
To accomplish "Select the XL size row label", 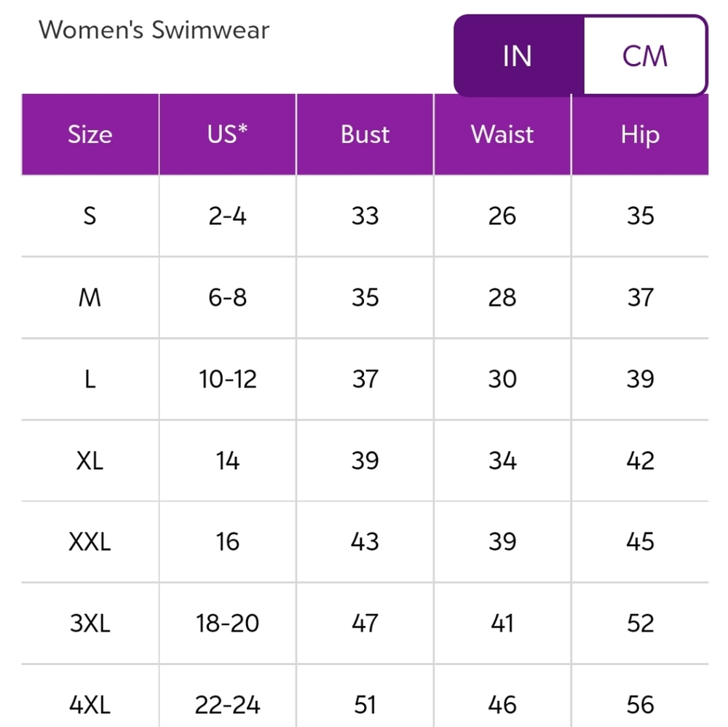I will [90, 461].
